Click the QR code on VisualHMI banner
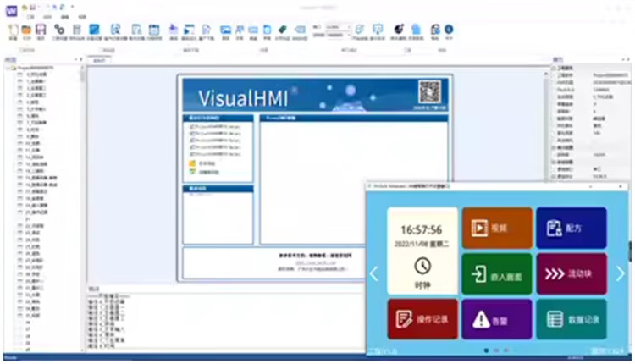The image size is (635, 364). [x=429, y=92]
